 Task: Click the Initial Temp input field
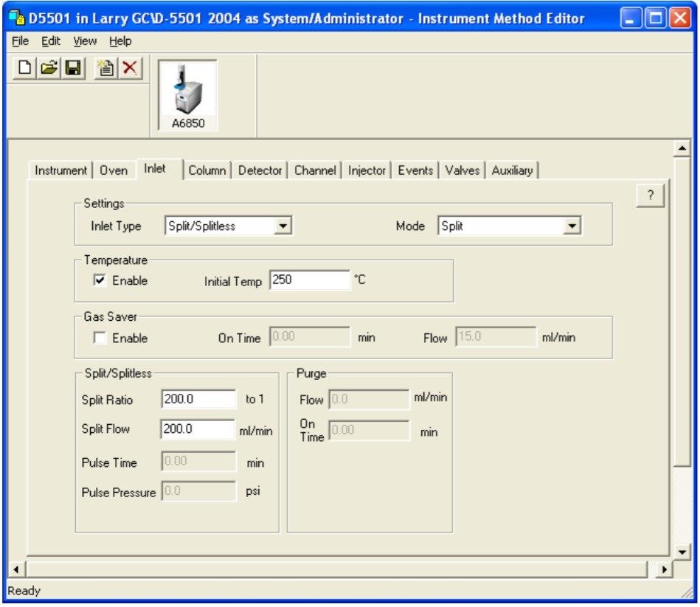309,281
